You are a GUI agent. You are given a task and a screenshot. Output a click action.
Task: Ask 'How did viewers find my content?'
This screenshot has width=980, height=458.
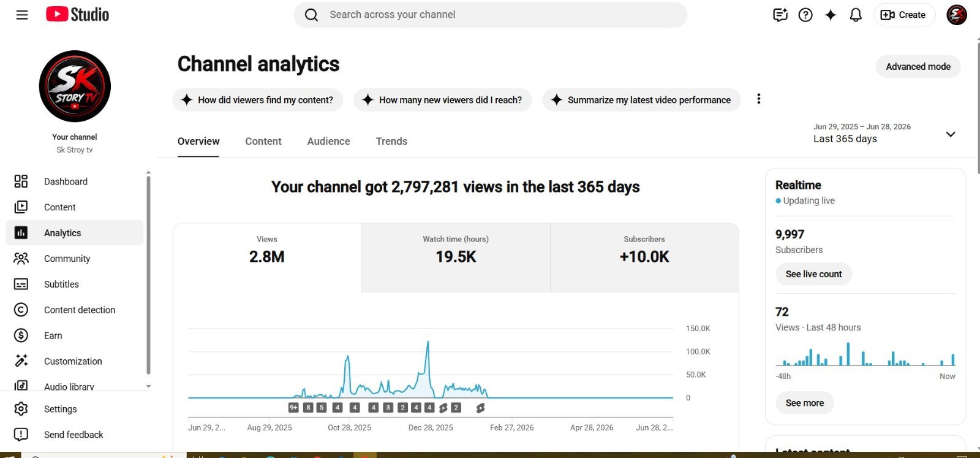coord(258,100)
